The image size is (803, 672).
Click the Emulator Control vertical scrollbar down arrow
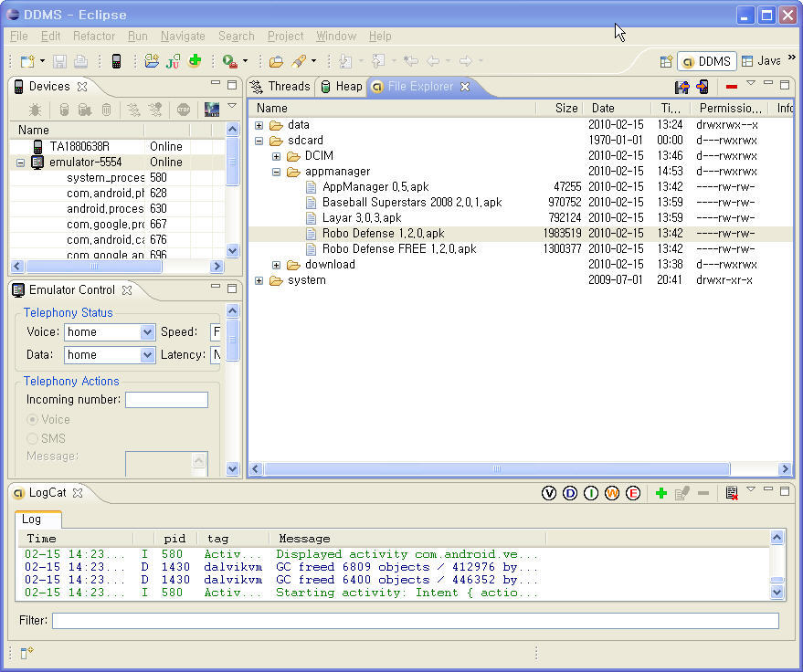[233, 468]
